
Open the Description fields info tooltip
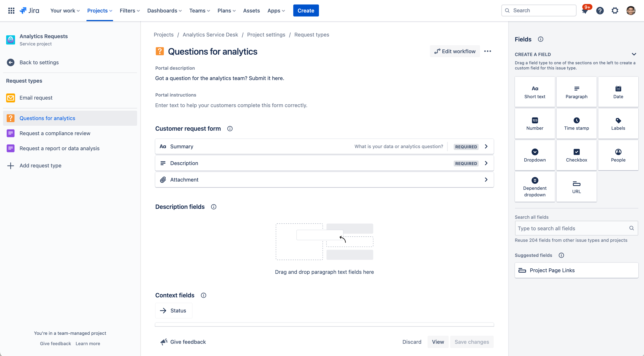(213, 206)
